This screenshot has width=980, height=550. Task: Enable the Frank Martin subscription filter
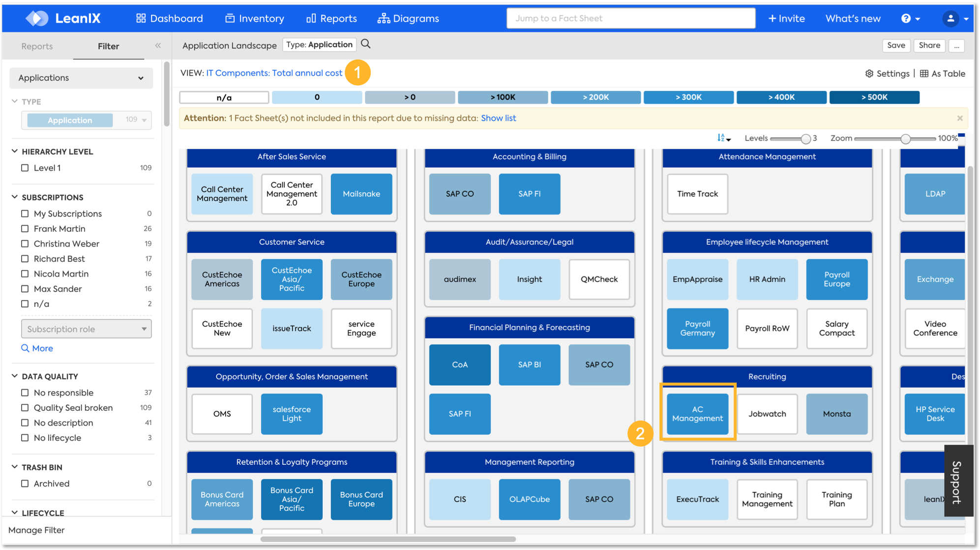click(25, 229)
